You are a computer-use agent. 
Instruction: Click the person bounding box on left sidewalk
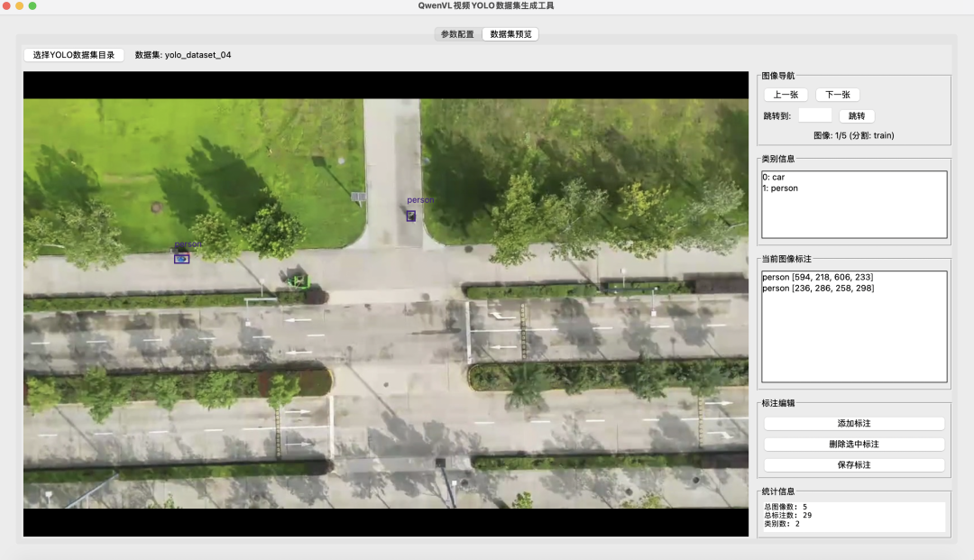[181, 259]
